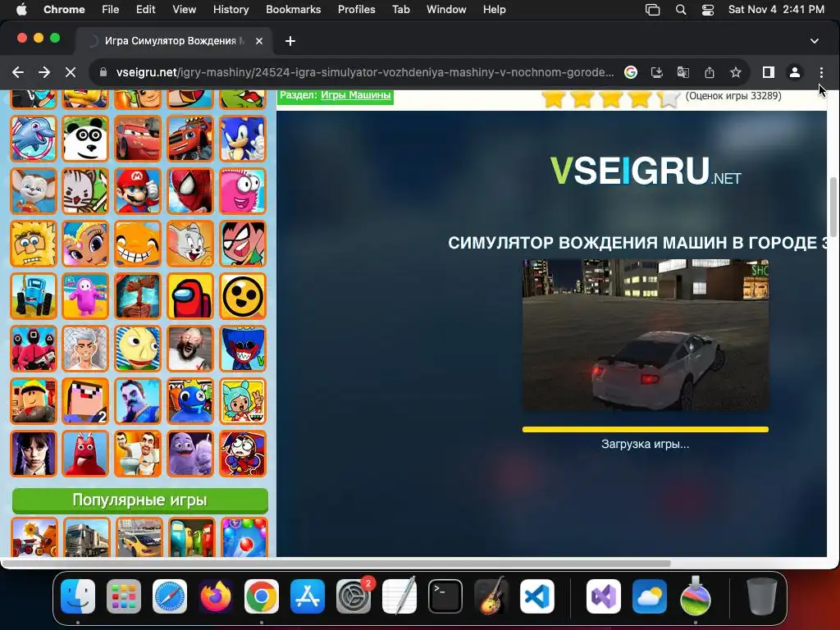
Task: Open the Mario game icon
Action: coord(138,191)
